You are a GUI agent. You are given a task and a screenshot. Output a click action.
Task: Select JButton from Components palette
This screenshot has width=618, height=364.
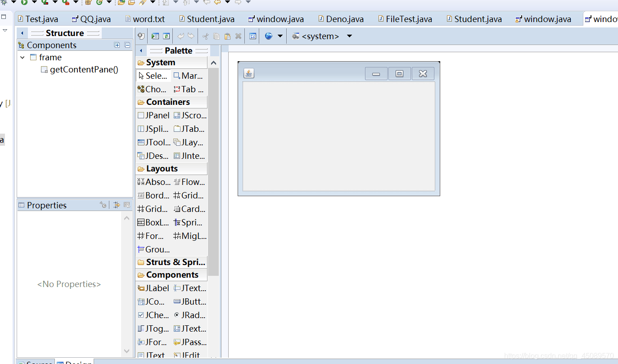click(189, 301)
